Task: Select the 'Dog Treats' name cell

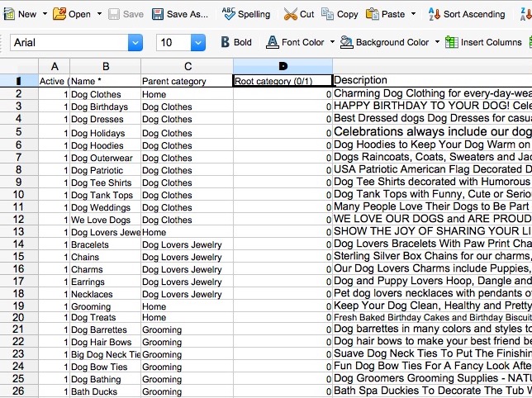Action: point(106,317)
